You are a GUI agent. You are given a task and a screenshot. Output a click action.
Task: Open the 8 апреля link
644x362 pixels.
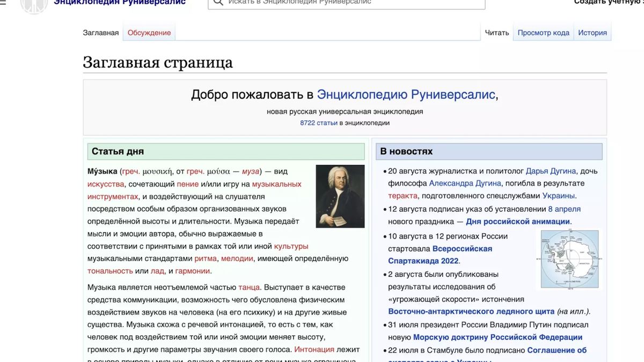[x=565, y=209]
